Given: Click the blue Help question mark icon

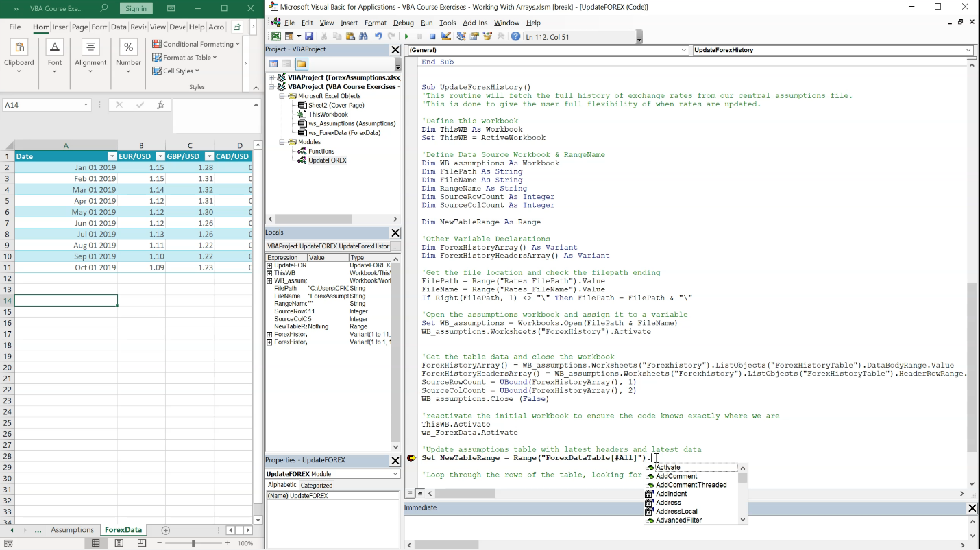Looking at the screenshot, I should tap(515, 36).
